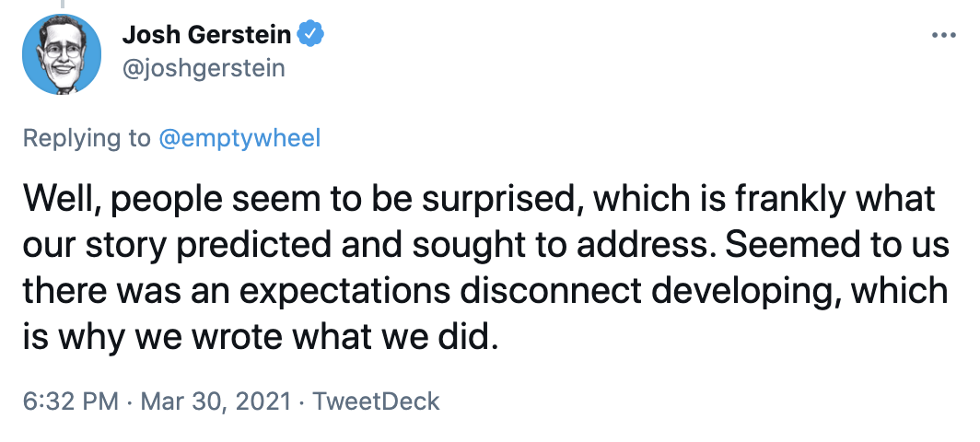Open the TweetDeck source label

(x=376, y=401)
